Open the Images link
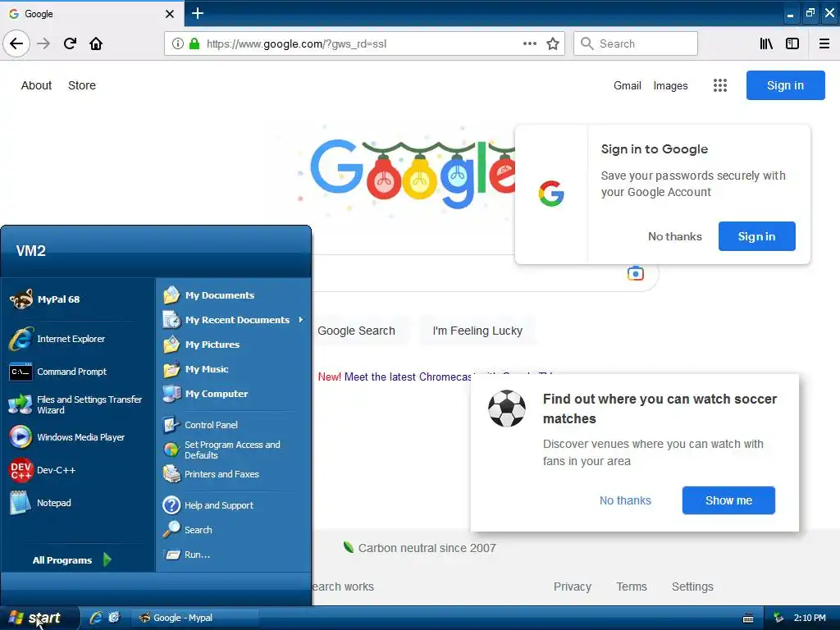The height and width of the screenshot is (630, 840). [x=670, y=85]
